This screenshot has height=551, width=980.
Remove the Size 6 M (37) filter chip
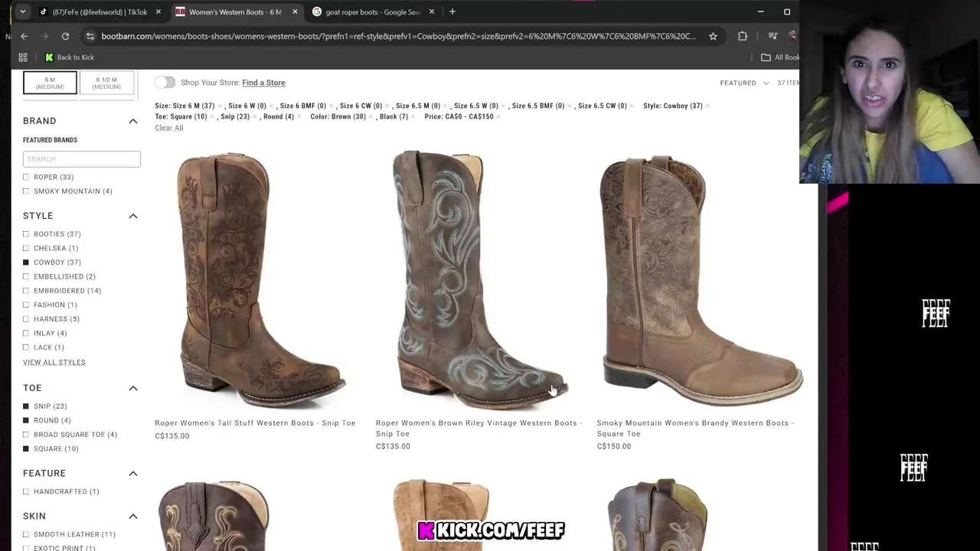[220, 106]
